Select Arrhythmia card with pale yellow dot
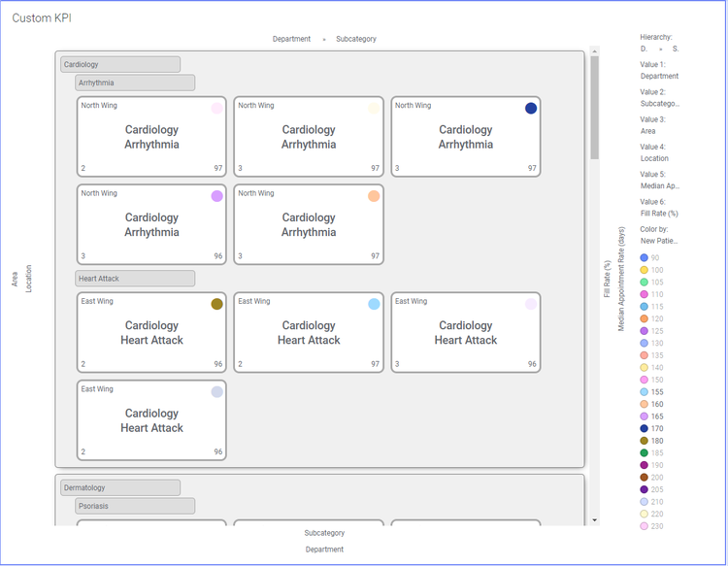Image resolution: width=728 pixels, height=566 pixels. click(x=309, y=137)
